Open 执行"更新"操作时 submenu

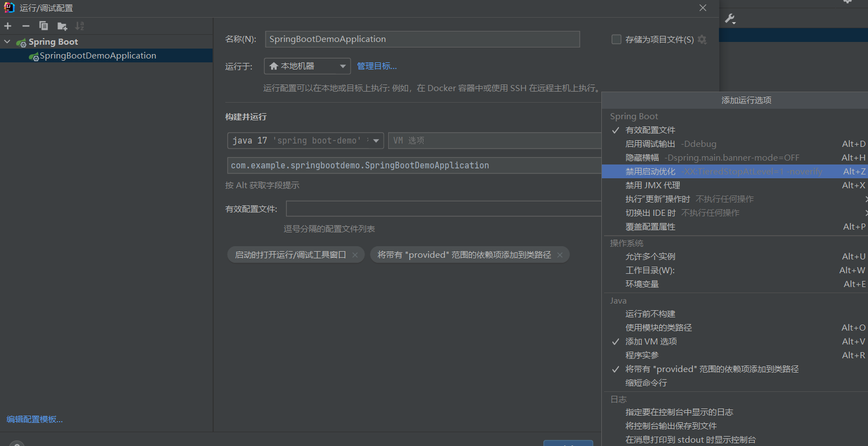734,199
